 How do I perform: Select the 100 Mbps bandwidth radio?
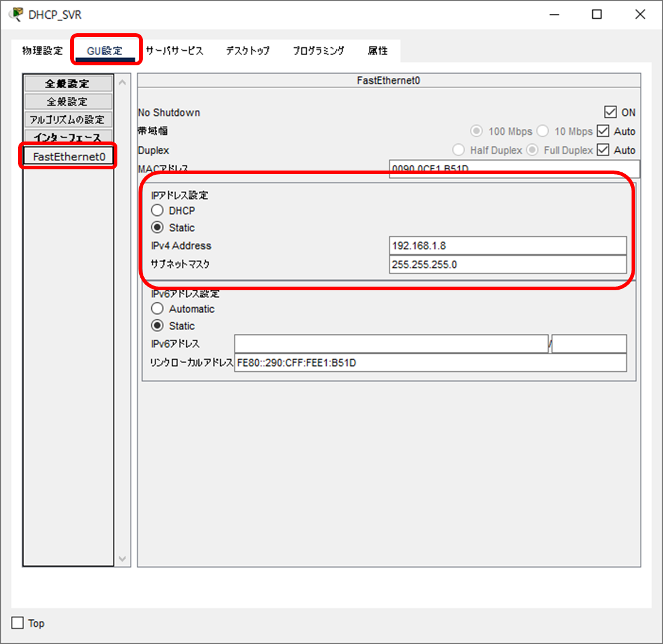[x=477, y=131]
